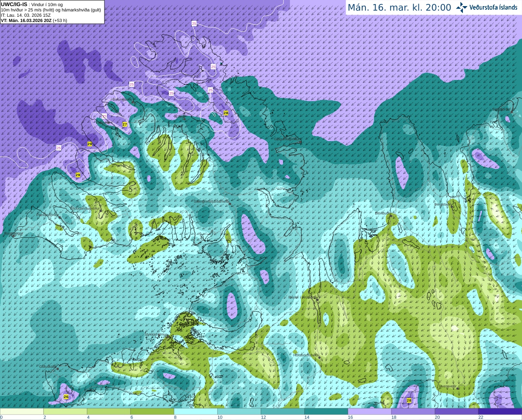Image resolution: width=522 pixels, height=420 pixels.
Task: Click the IT: Lau. 14. 03. 2026 15Z line
Action: (x=26, y=15)
